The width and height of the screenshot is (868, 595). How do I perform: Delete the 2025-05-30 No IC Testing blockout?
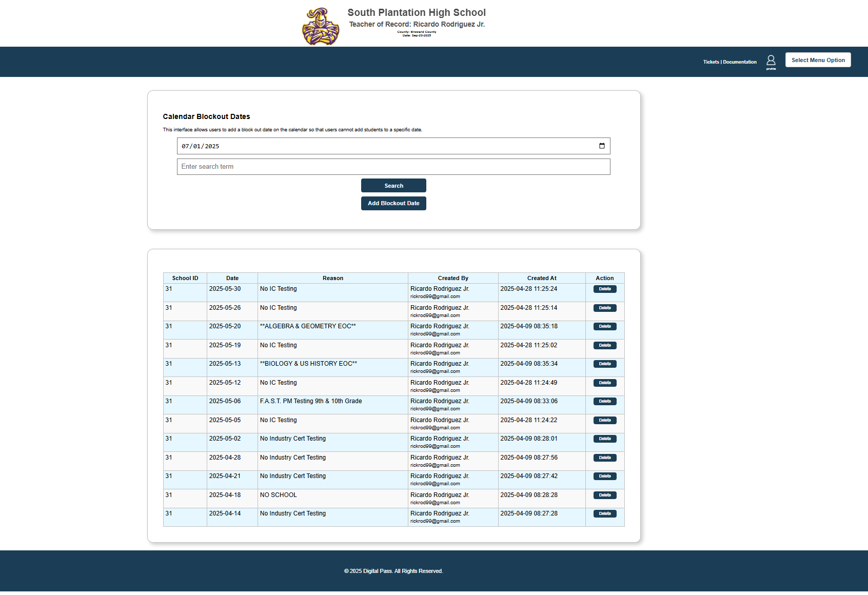click(x=605, y=289)
